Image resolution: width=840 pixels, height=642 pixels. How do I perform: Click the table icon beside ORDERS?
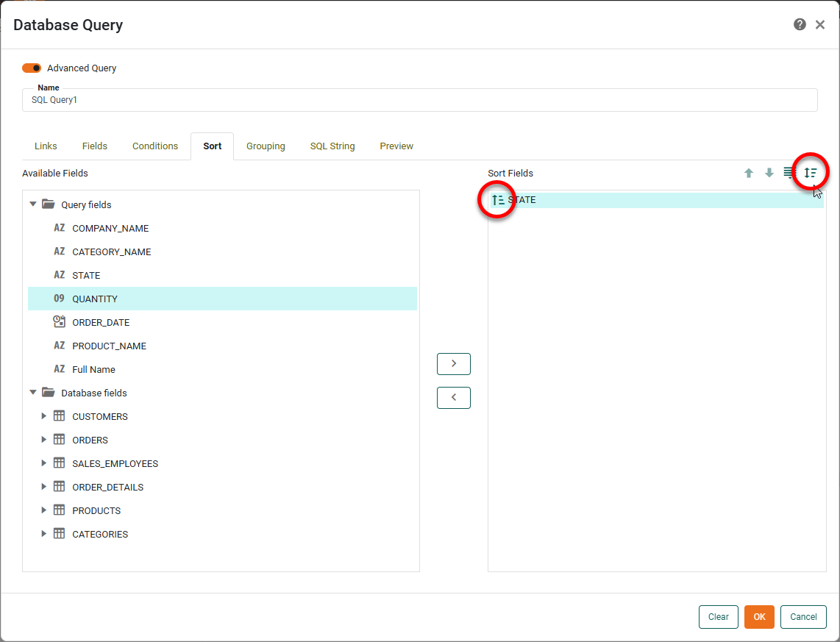(59, 440)
